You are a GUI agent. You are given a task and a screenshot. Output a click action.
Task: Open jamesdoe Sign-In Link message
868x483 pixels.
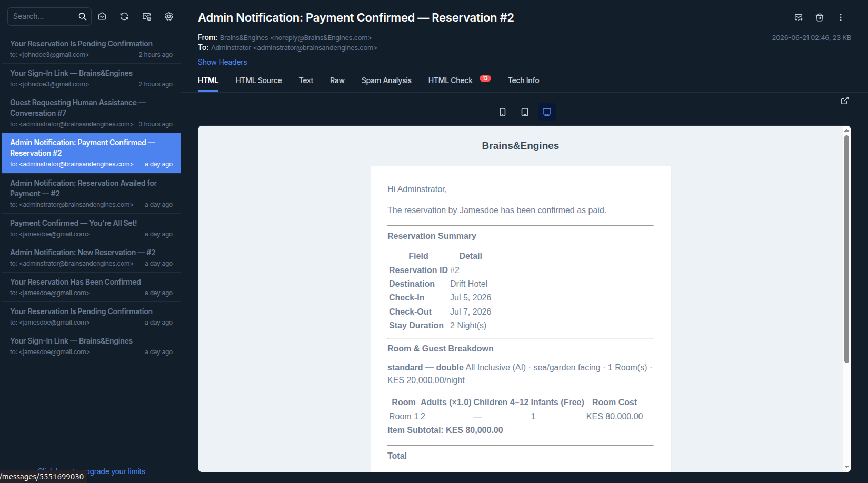tap(92, 346)
